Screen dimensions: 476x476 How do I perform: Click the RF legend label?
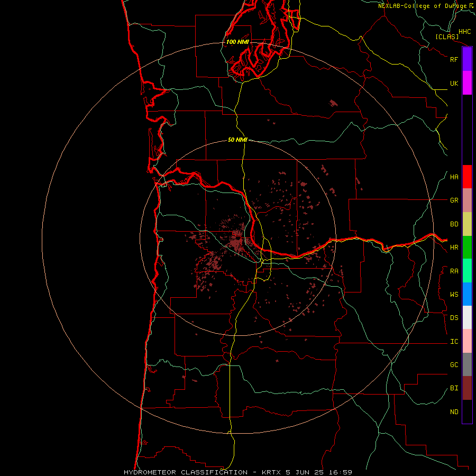click(454, 59)
